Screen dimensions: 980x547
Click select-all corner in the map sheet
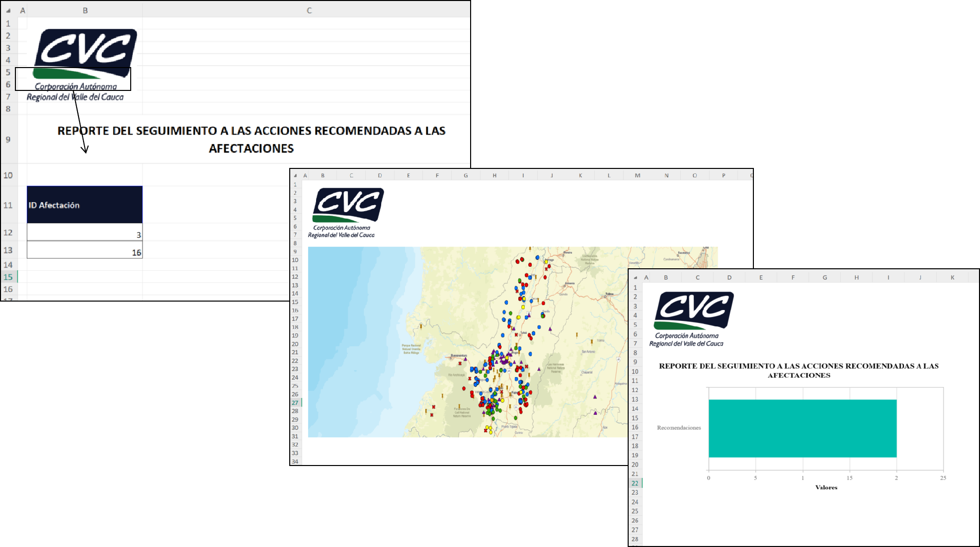click(x=295, y=175)
